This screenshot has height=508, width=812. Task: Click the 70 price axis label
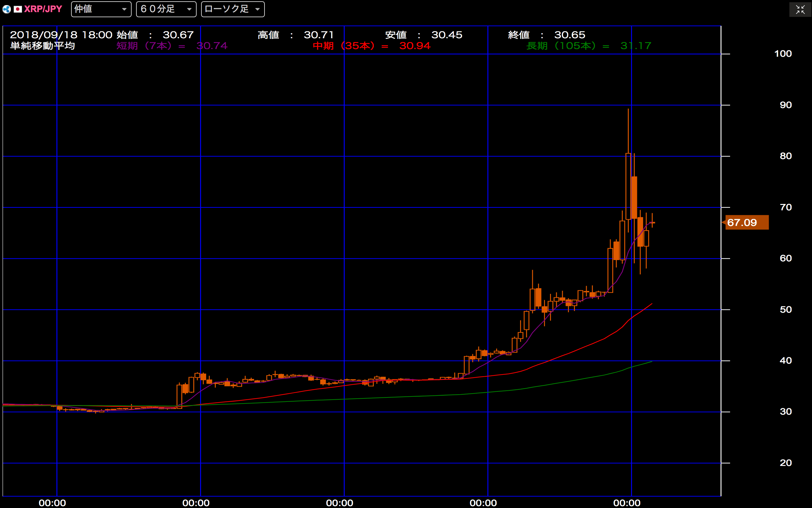click(x=786, y=207)
